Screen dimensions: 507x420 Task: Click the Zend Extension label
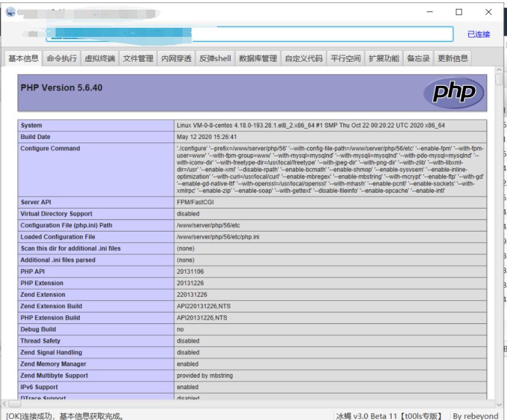[43, 294]
